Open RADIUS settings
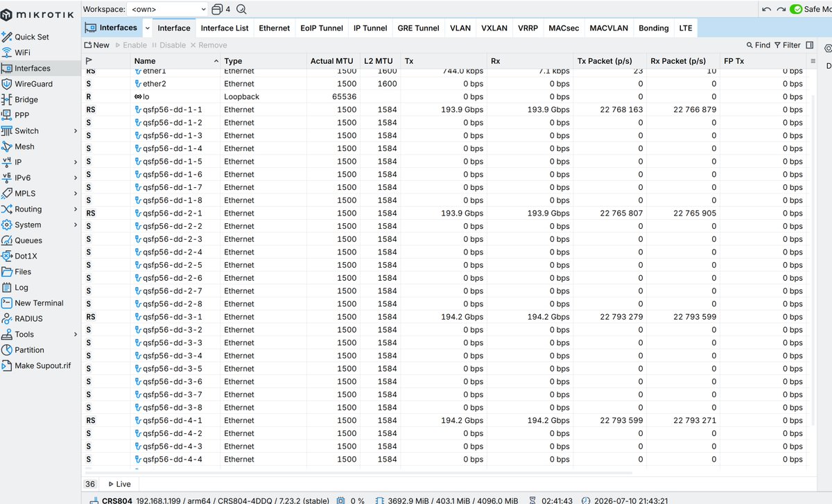The image size is (832, 504). [x=28, y=319]
